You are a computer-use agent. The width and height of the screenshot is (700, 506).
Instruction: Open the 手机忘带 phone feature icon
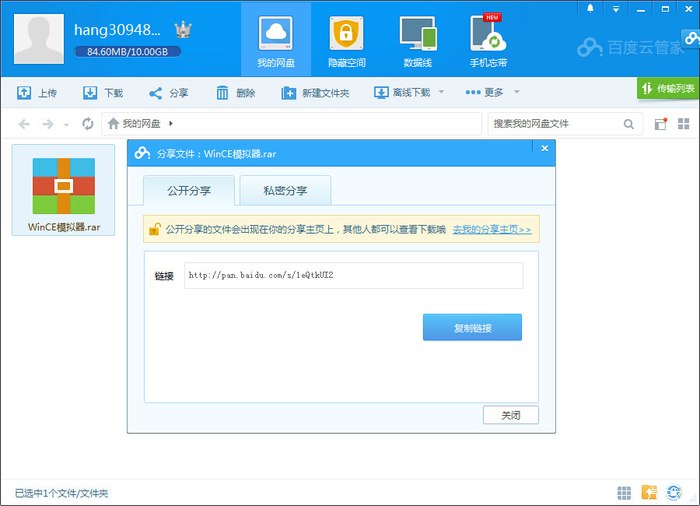488,40
